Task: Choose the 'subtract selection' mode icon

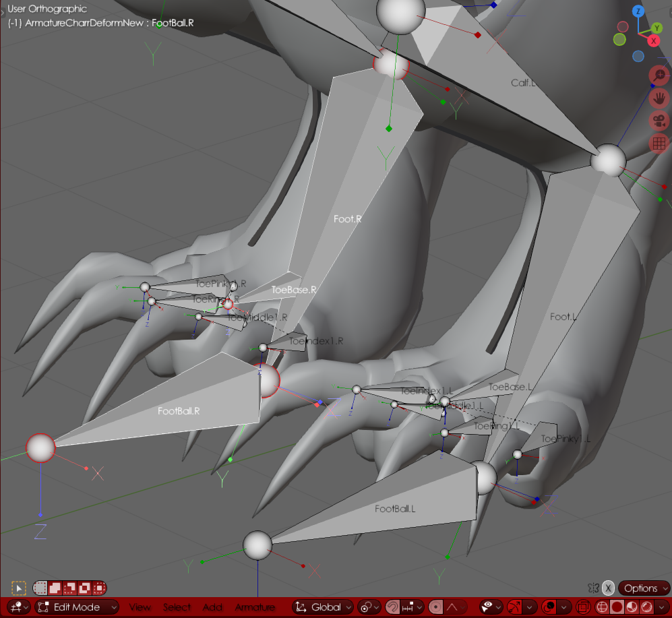Action: tap(69, 588)
